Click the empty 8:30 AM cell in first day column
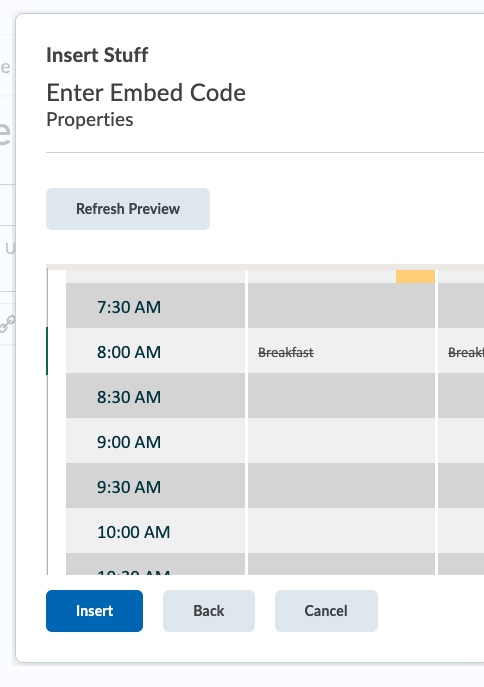The width and height of the screenshot is (484, 687). click(x=342, y=396)
